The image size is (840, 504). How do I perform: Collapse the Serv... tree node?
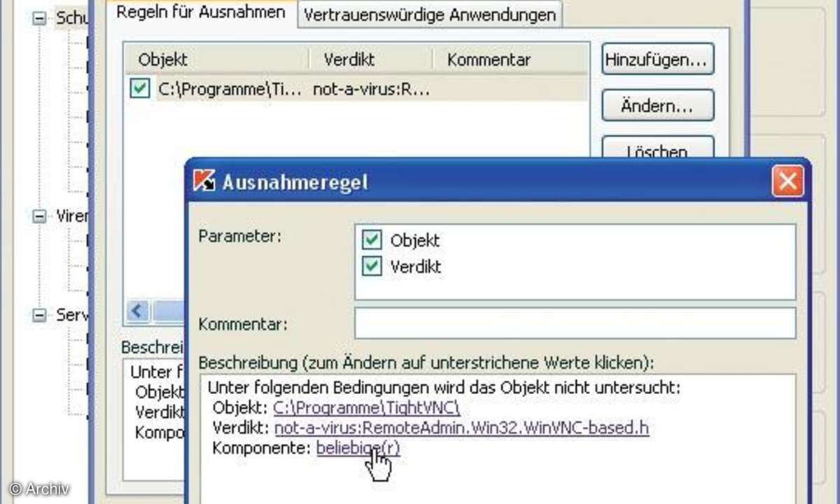(x=39, y=315)
